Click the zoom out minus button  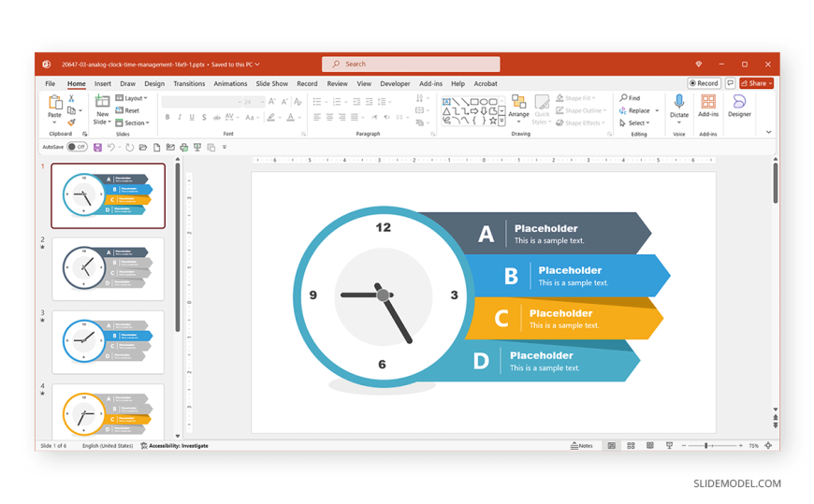click(x=684, y=446)
